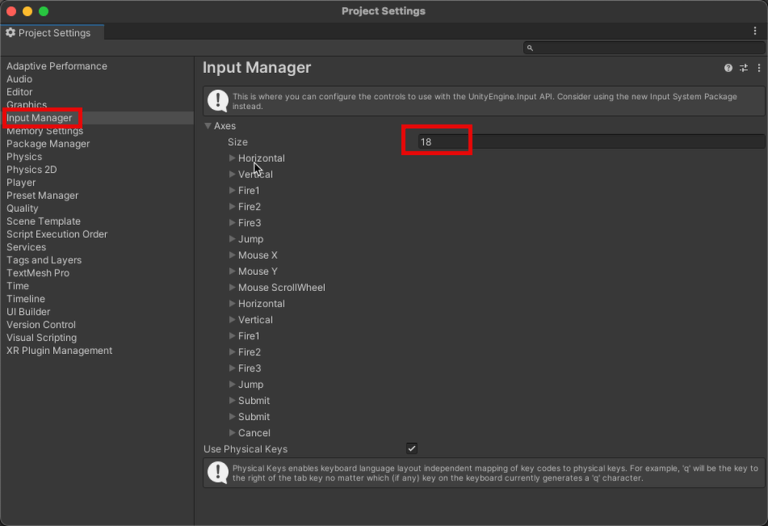Open the window tab kebab menu
768x526 pixels.
pos(755,32)
